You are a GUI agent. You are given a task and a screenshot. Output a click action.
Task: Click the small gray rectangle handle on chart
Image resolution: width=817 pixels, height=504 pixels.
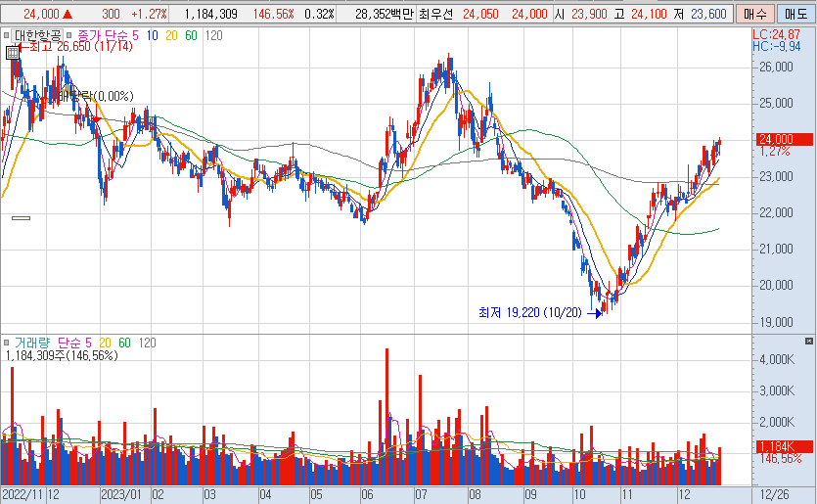pyautogui.click(x=21, y=218)
